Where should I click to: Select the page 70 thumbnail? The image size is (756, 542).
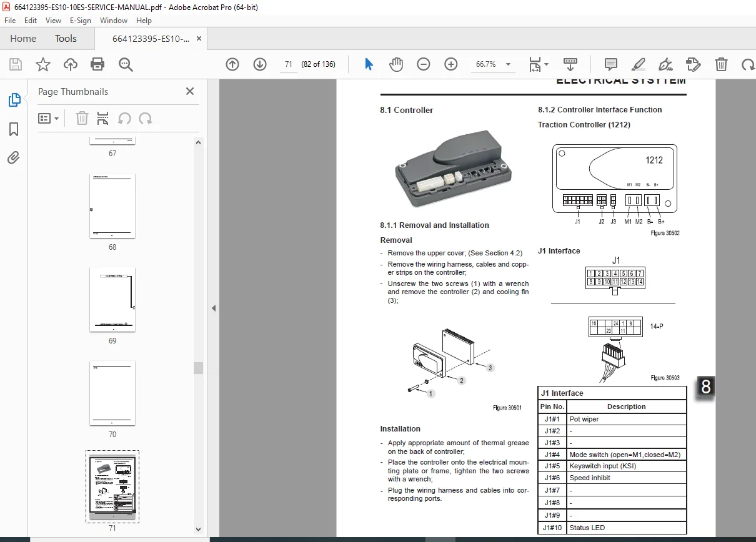pyautogui.click(x=112, y=393)
